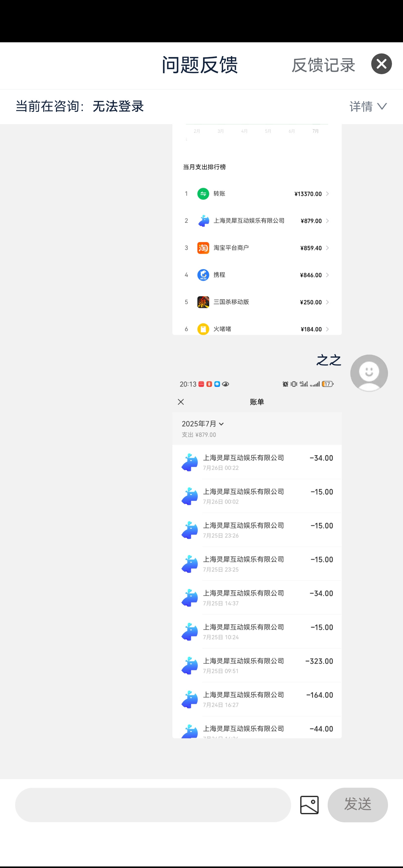Click merchant icon of 7月25日 09:51 entry
The image size is (403, 868).
[x=190, y=665]
